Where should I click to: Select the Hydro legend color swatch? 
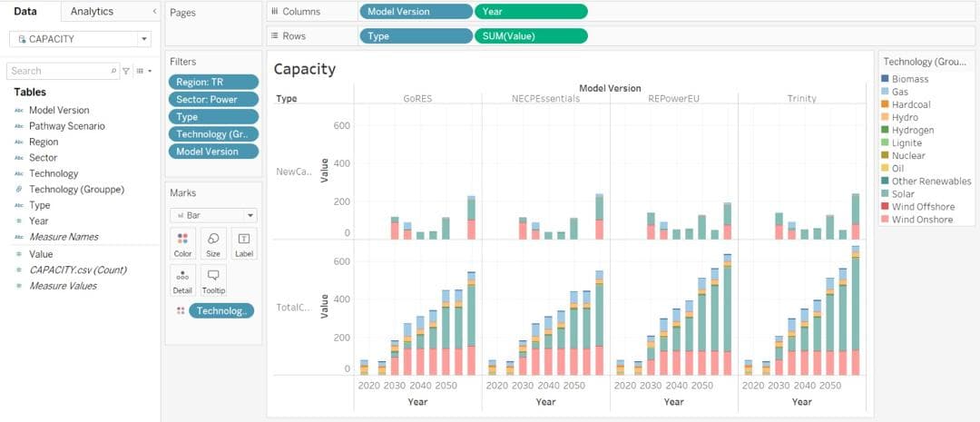point(884,118)
